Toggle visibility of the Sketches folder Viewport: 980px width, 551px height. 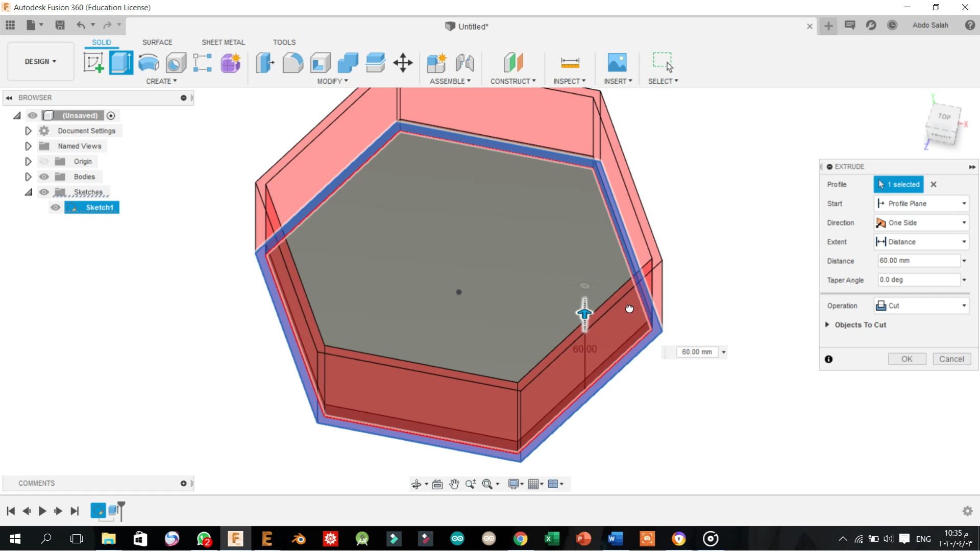pyautogui.click(x=44, y=192)
